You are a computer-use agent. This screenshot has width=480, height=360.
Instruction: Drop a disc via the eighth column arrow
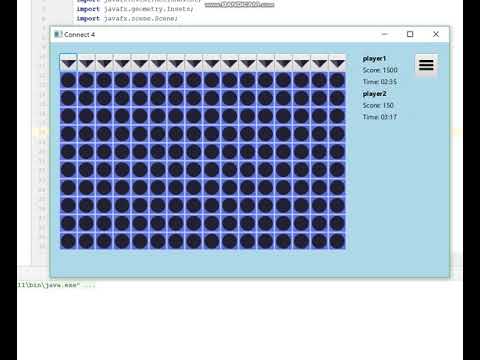click(194, 63)
